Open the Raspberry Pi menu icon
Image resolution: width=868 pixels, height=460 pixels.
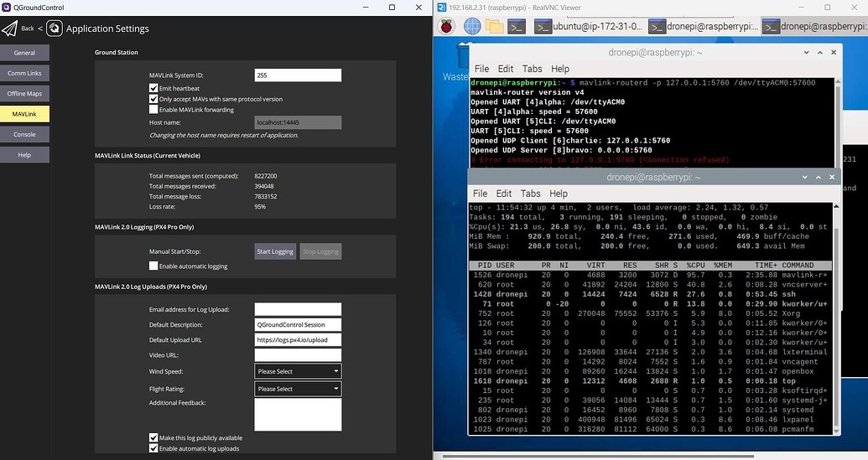pyautogui.click(x=447, y=26)
